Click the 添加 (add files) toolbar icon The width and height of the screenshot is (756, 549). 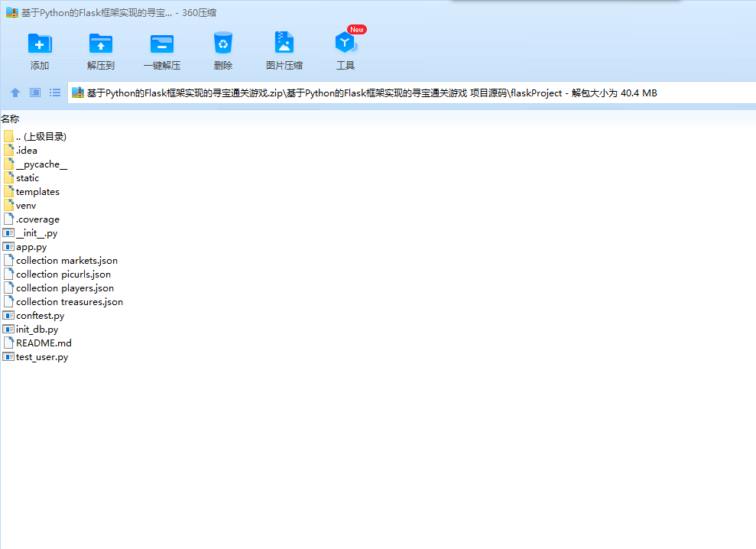point(40,44)
